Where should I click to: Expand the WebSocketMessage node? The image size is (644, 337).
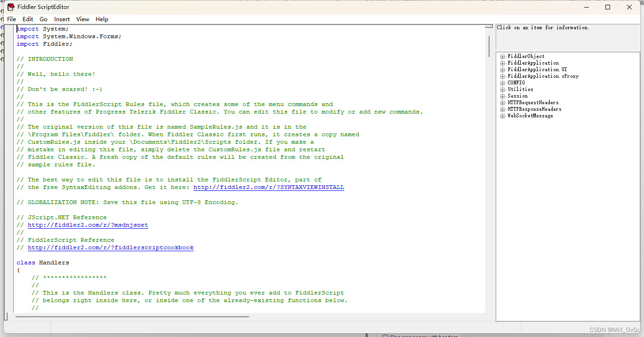tap(503, 116)
